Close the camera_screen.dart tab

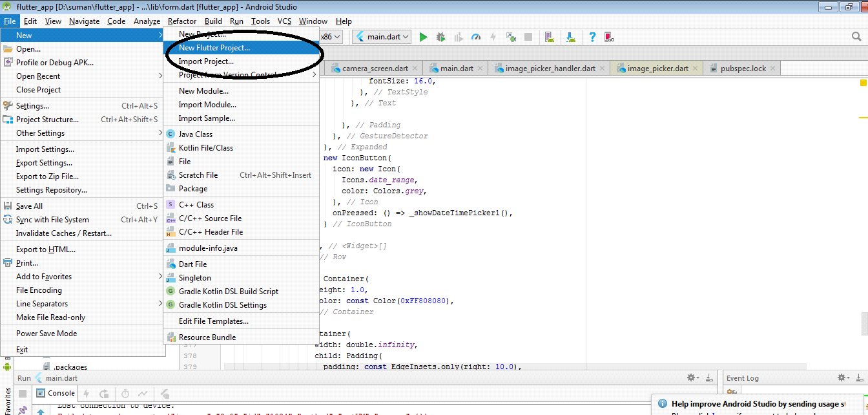pyautogui.click(x=415, y=68)
